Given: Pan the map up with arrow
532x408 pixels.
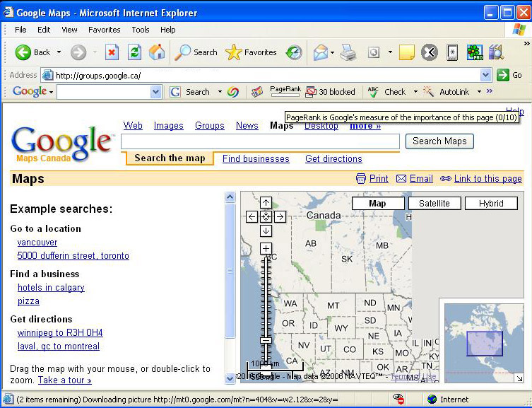Looking at the screenshot, I should click(266, 203).
